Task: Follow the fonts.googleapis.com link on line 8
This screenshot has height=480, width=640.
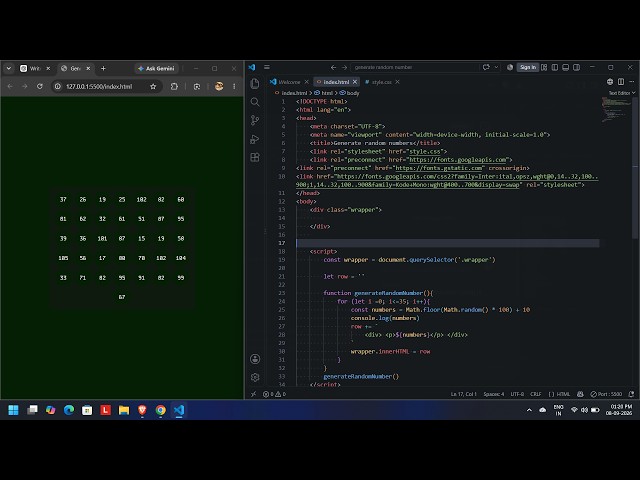Action: [458, 160]
